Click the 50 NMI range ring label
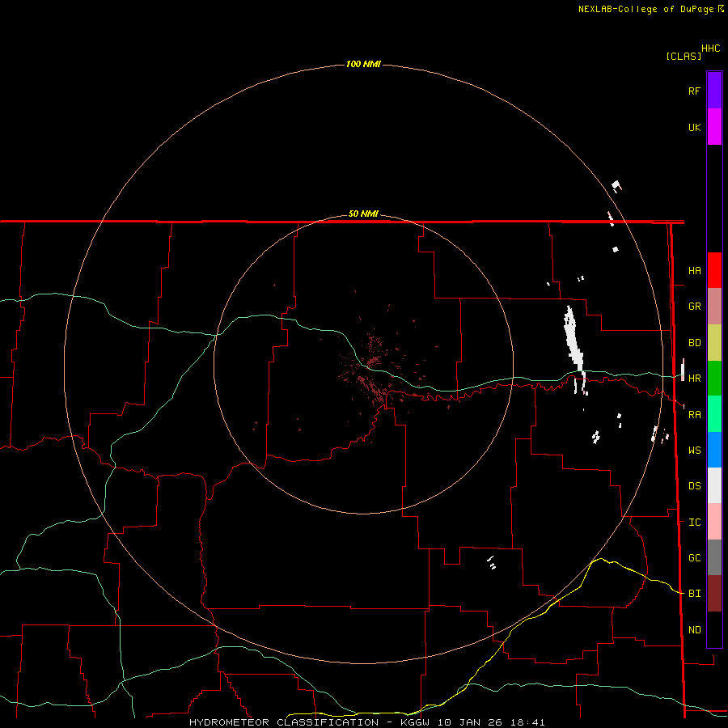 pyautogui.click(x=363, y=214)
